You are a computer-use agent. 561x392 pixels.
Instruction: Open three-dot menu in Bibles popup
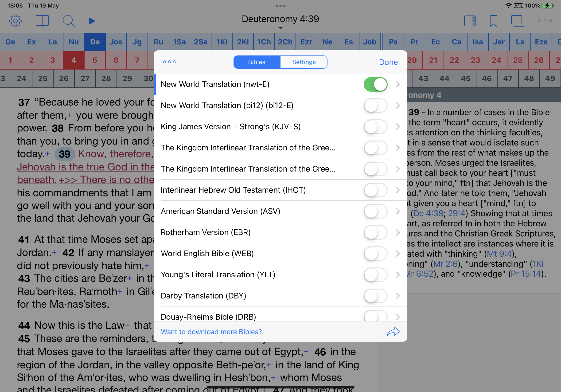point(170,62)
